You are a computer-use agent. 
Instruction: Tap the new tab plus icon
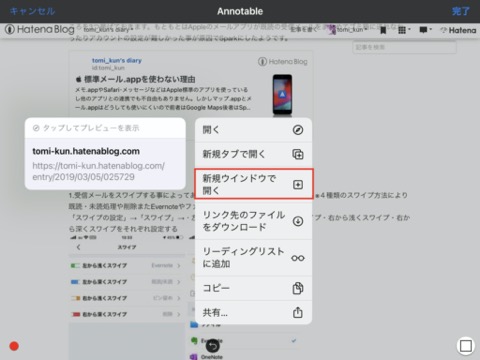point(298,154)
